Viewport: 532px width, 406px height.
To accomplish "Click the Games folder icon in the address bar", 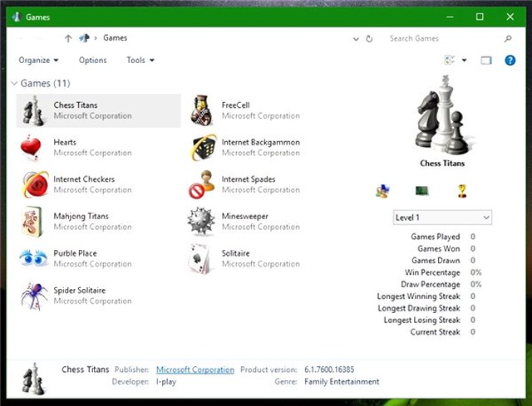I will 84,38.
